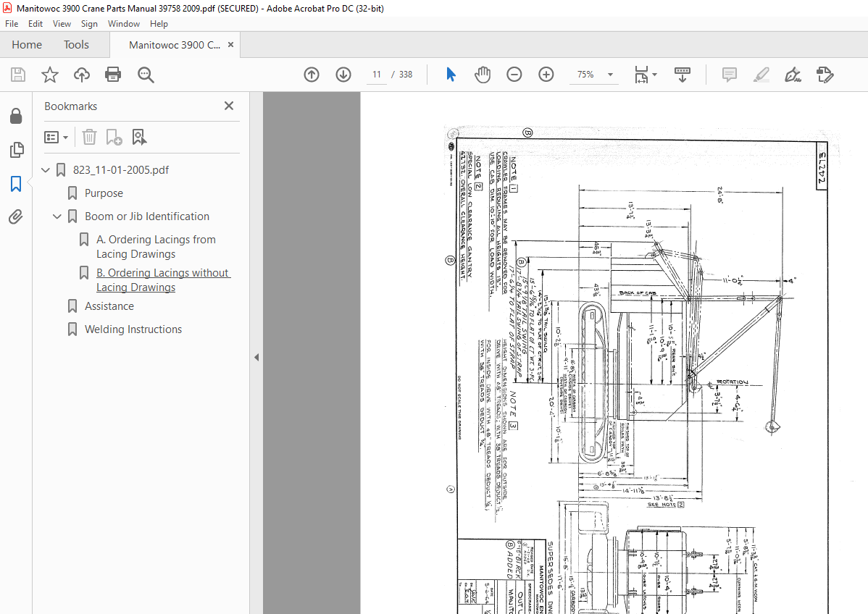
Task: View security lock settings in sidebar
Action: coord(16,116)
